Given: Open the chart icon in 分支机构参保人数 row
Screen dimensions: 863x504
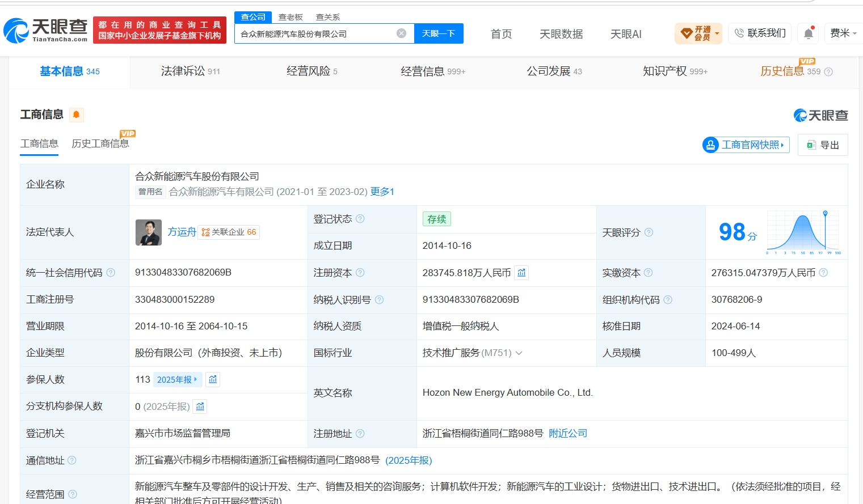Looking at the screenshot, I should point(200,406).
